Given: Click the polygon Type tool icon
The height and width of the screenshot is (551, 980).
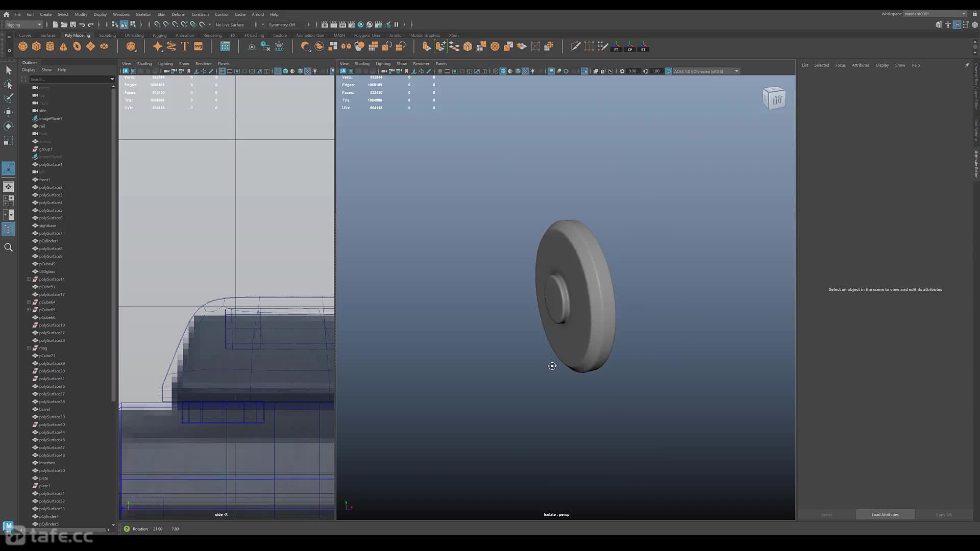Looking at the screenshot, I should (185, 46).
